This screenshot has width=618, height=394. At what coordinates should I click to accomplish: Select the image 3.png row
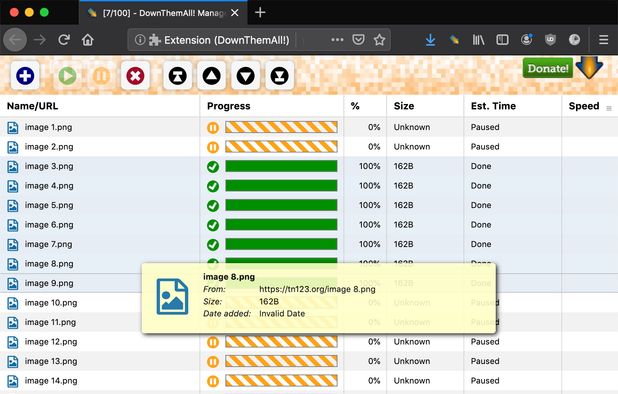[x=309, y=166]
